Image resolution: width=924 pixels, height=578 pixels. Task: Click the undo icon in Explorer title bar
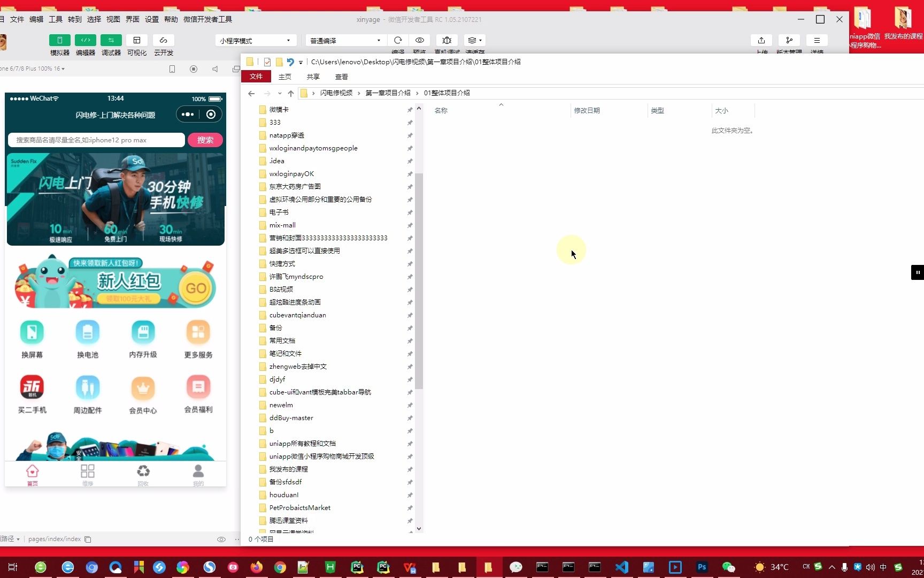point(290,62)
